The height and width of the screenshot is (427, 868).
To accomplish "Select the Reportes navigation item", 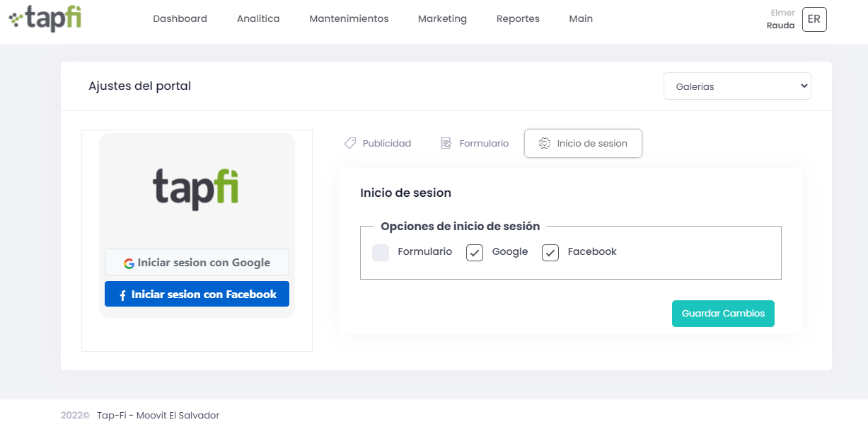I will pos(518,19).
